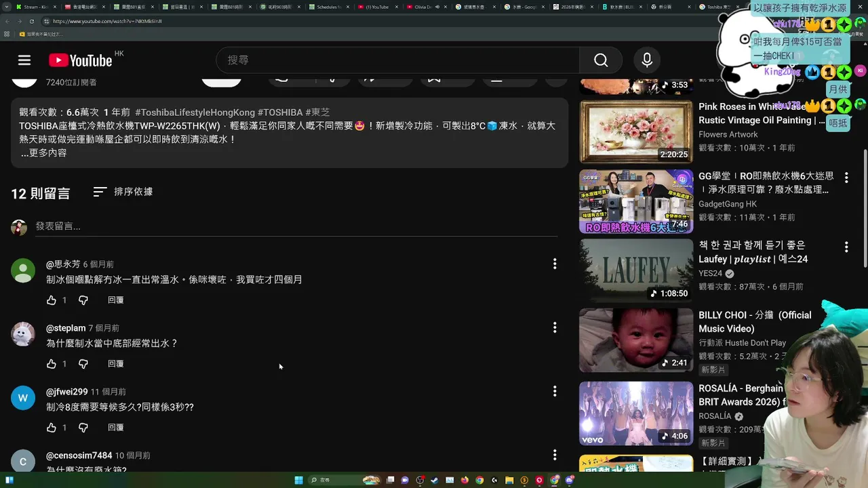
Task: Open options menu for @思永芳 comment
Action: (x=555, y=264)
